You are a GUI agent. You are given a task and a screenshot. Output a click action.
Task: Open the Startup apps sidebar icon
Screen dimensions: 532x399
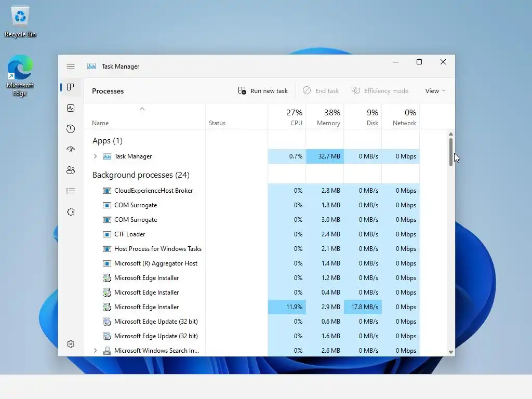pyautogui.click(x=71, y=149)
